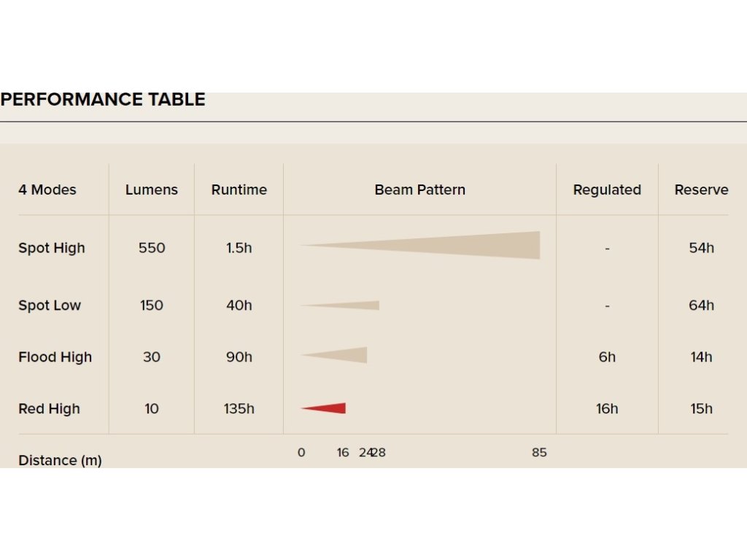Viewport: 747px width, 560px height.
Task: Select the Red High mode label
Action: pos(49,409)
